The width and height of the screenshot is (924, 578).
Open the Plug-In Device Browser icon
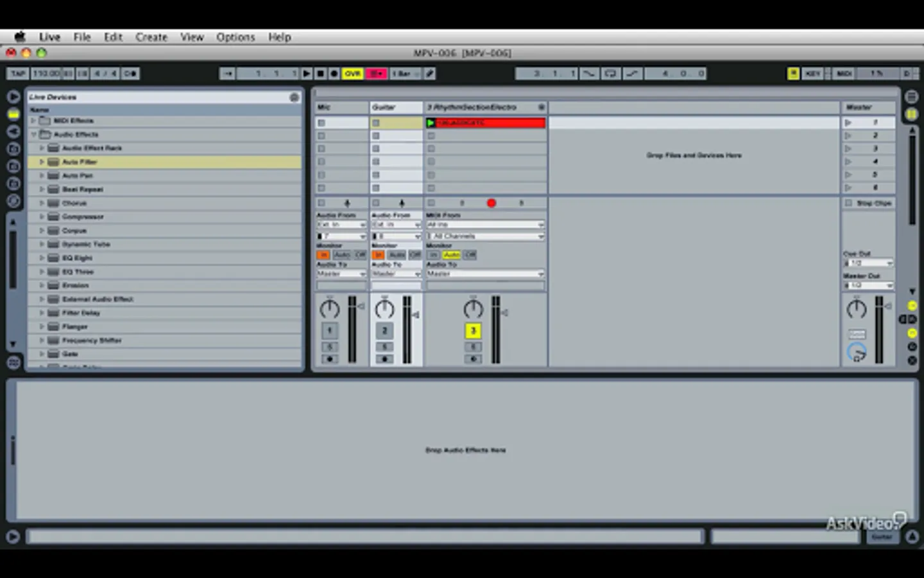[13, 131]
